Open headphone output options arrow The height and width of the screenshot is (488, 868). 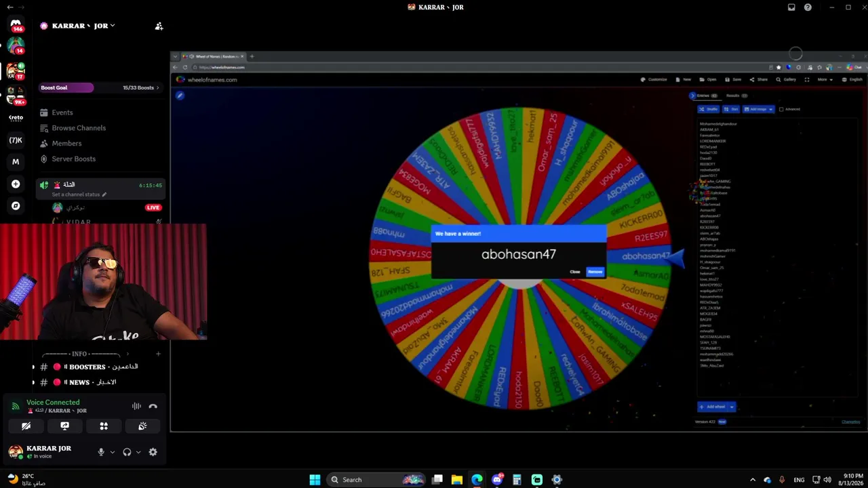pyautogui.click(x=138, y=452)
